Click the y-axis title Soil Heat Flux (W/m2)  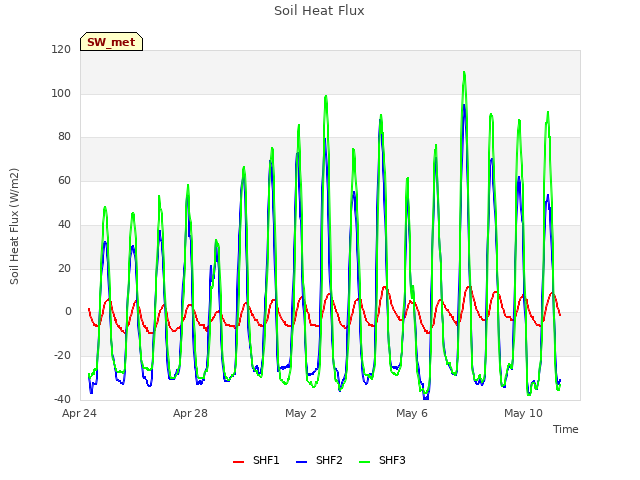click(x=14, y=226)
